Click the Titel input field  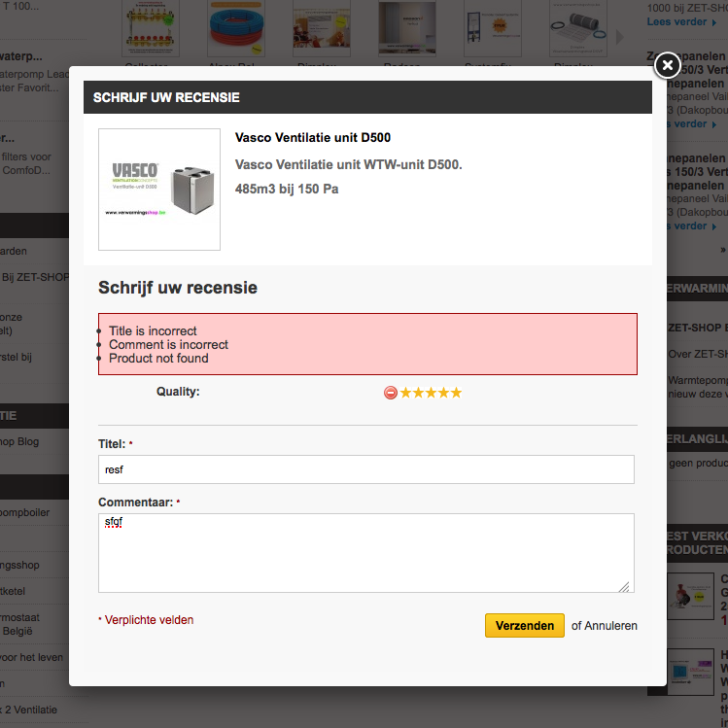[365, 469]
